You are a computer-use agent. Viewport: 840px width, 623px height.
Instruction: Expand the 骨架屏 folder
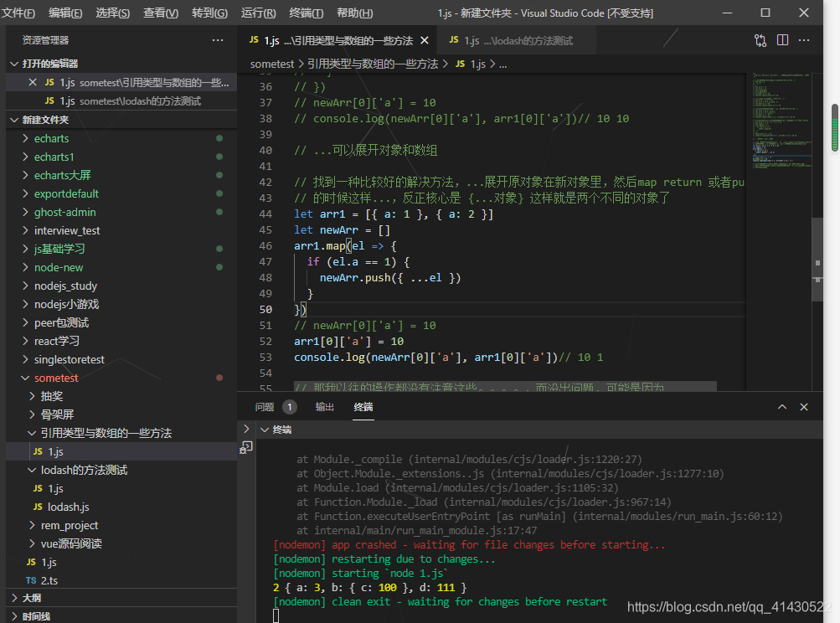click(121, 414)
